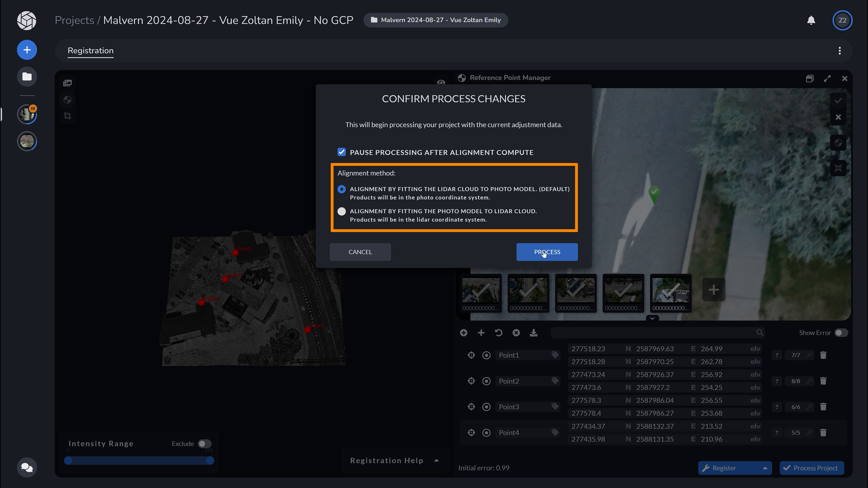The height and width of the screenshot is (488, 868).
Task: Select the contrast target display tool
Action: pos(68,100)
